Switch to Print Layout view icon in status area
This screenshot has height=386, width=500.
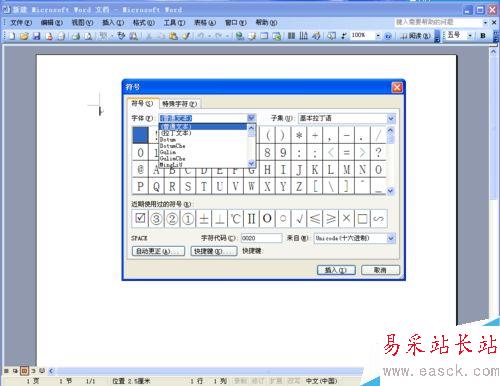[x=24, y=371]
